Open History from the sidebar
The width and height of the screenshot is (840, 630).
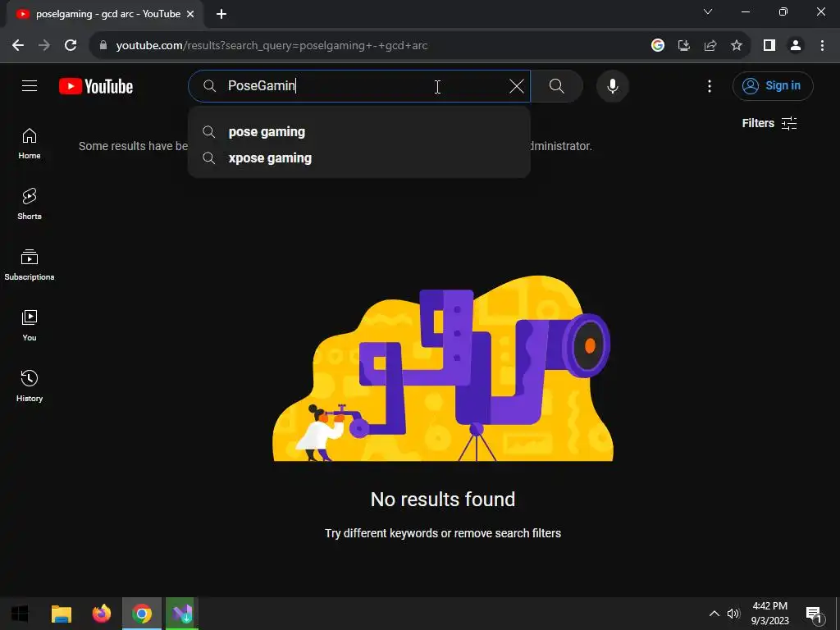pyautogui.click(x=30, y=386)
